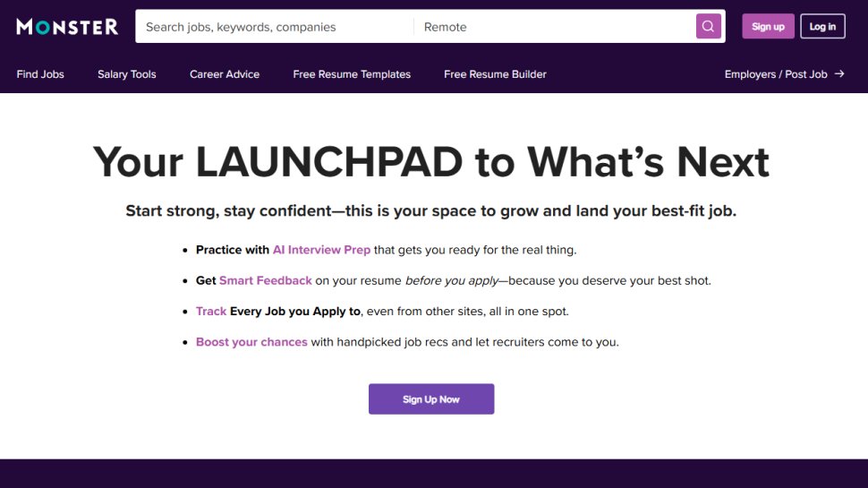868x488 pixels.
Task: Click the 'Your LAUNCHPAD to What's Next' heading
Action: (430, 162)
